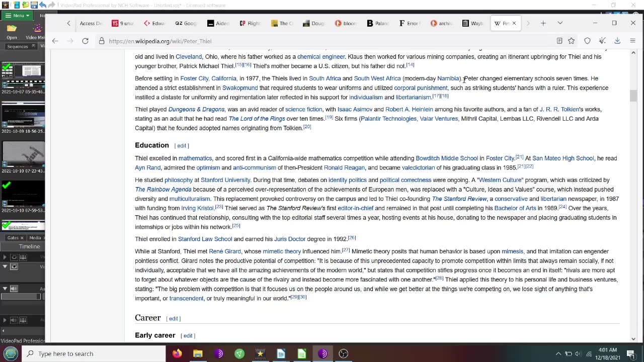
Task: Open the Firefox hamburger application menu
Action: (x=632, y=41)
